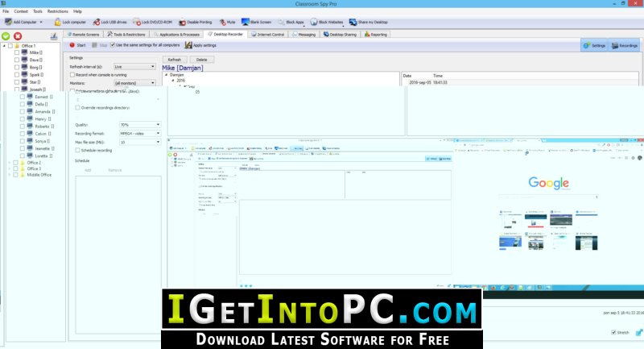The width and height of the screenshot is (644, 349).
Task: Open the Tools menu
Action: pos(38,11)
